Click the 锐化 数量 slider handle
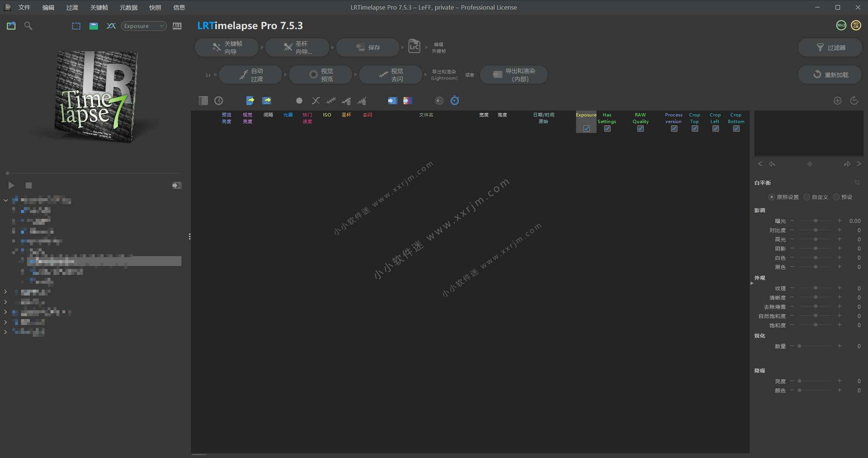 (799, 346)
